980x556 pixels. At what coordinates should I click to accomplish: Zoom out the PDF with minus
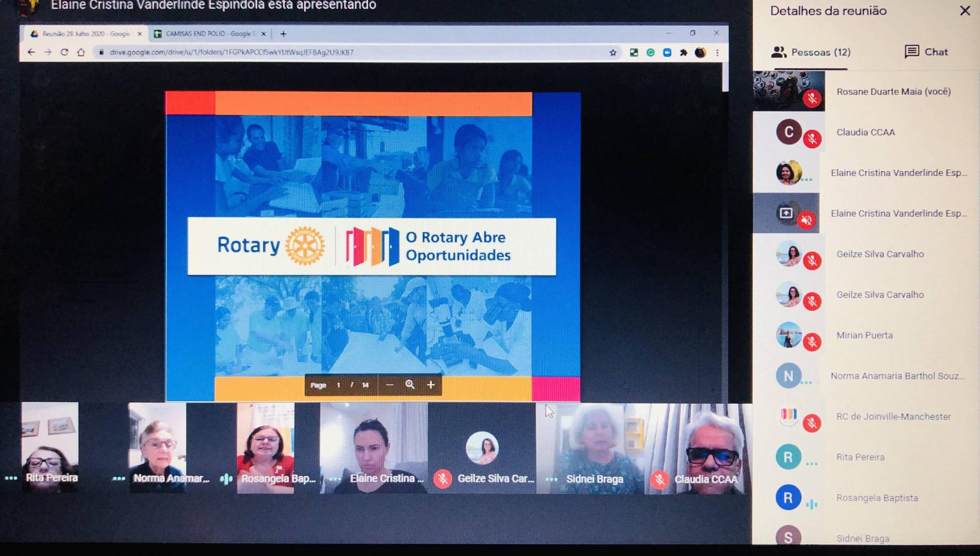pyautogui.click(x=390, y=385)
